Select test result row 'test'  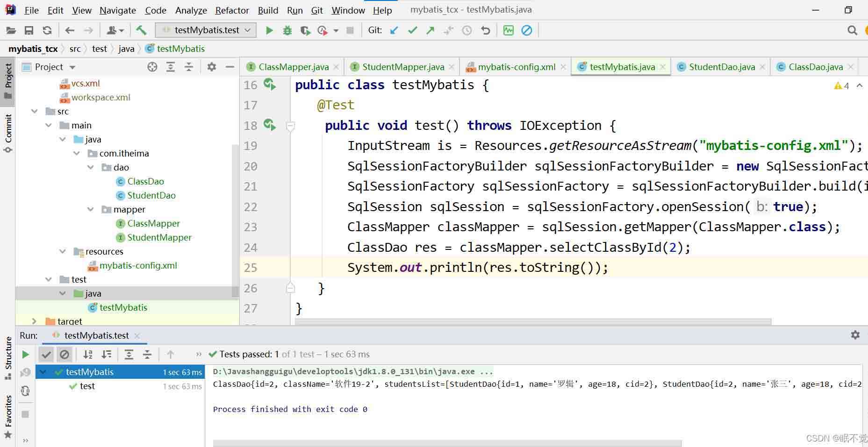[87, 386]
